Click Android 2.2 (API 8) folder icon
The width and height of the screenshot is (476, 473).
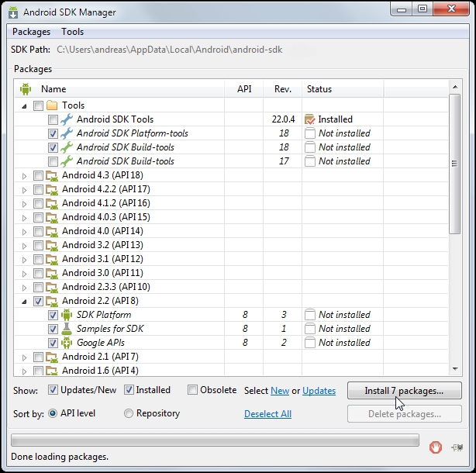pos(52,302)
